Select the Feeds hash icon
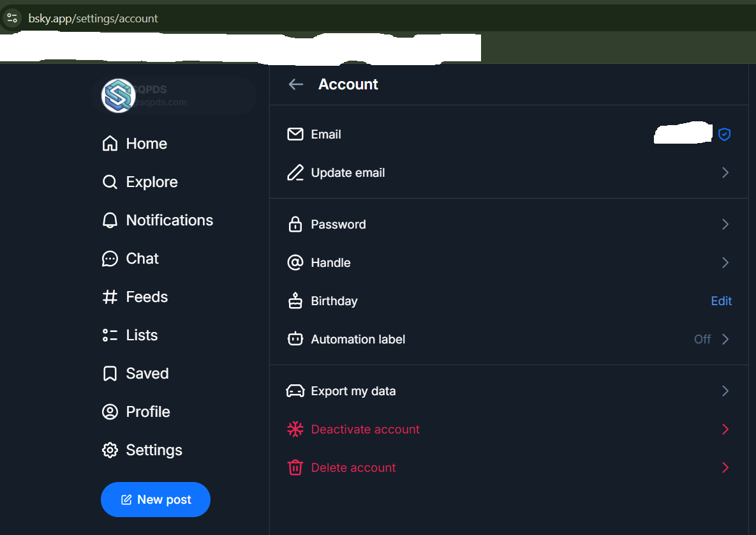 [x=110, y=297]
